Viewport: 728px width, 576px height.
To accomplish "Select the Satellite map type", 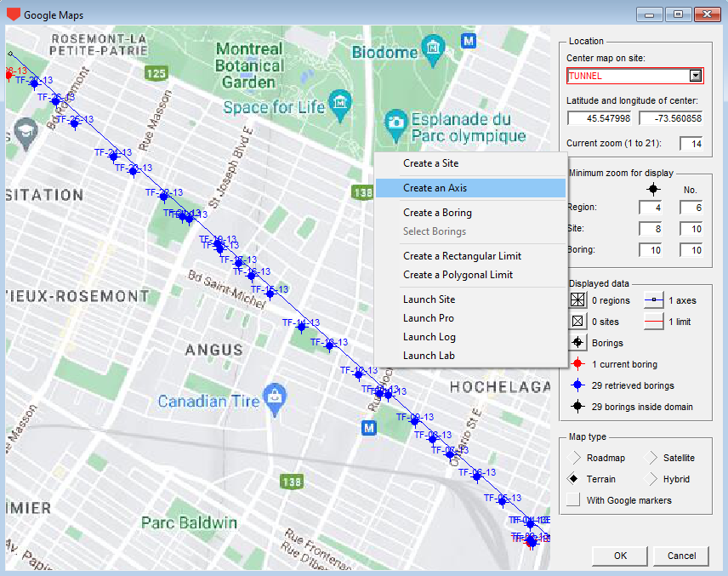I will coord(651,458).
